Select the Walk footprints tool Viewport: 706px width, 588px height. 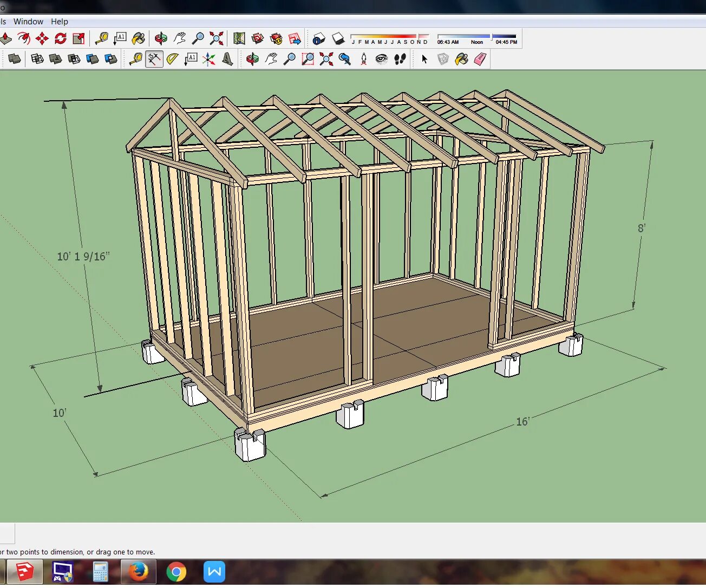click(400, 58)
